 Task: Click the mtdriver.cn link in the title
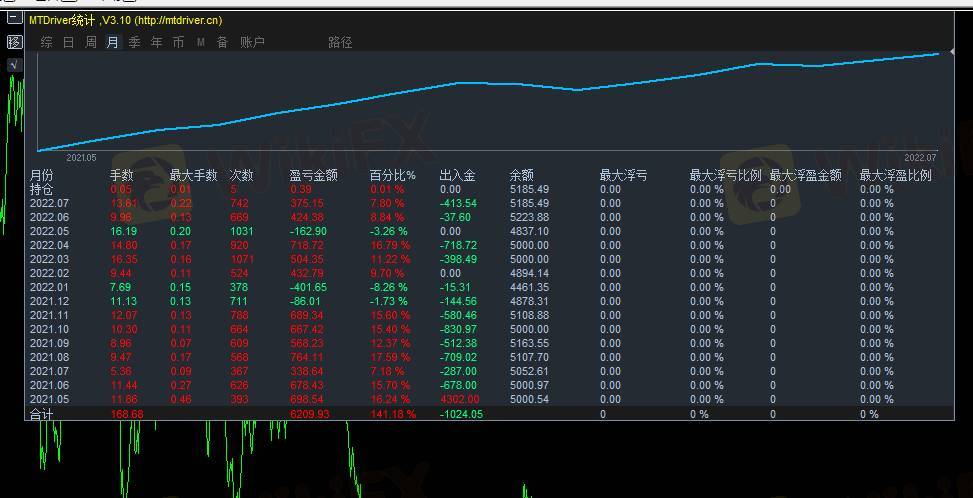(178, 20)
